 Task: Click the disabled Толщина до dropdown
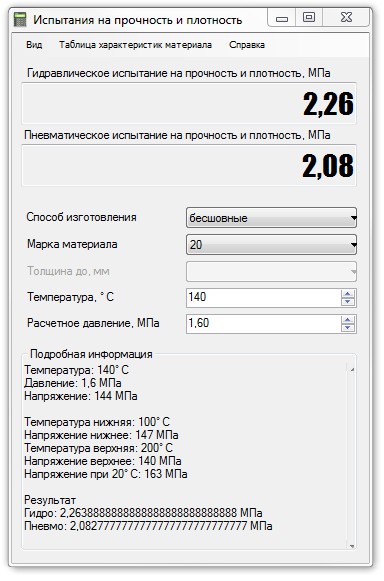(271, 272)
